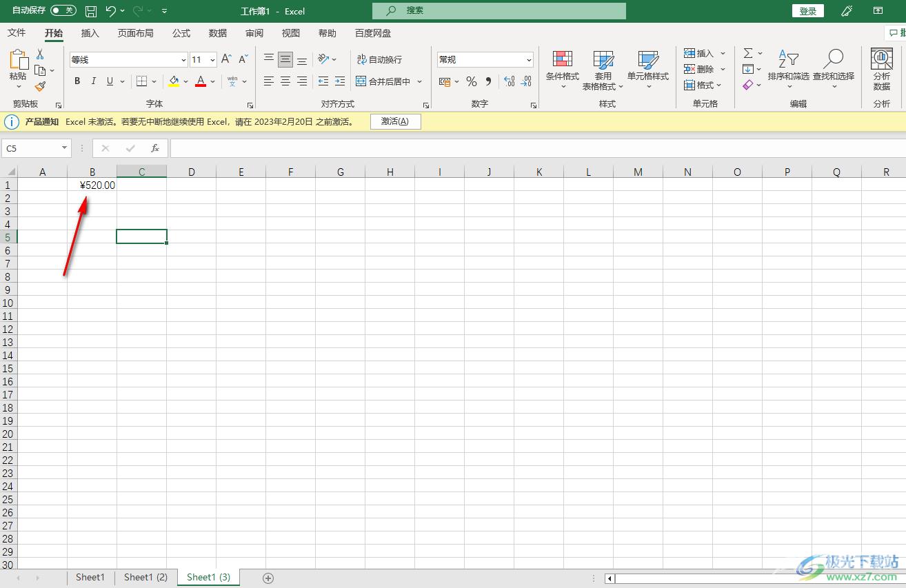906x588 pixels.
Task: Click the 激活(A) Activate button
Action: [395, 121]
